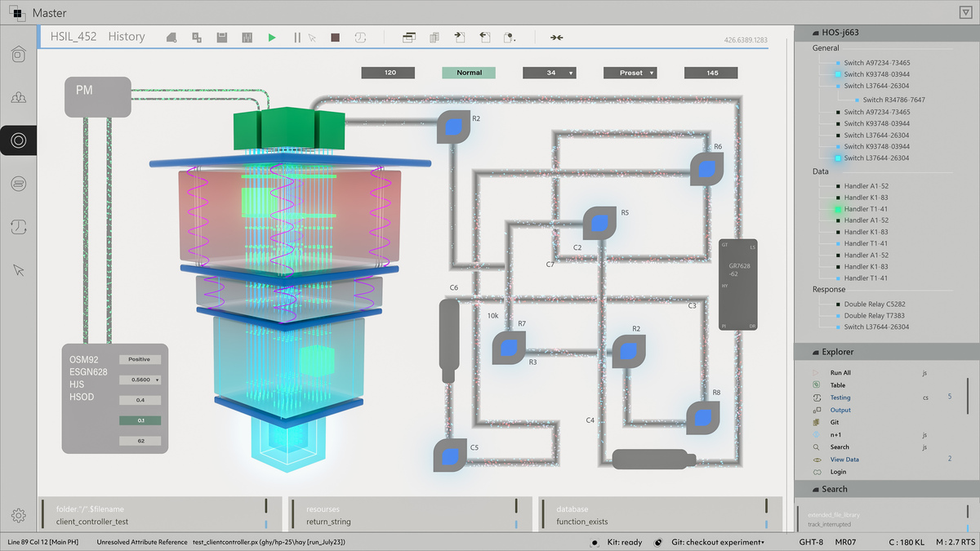This screenshot has height=551, width=980.
Task: Toggle the Normal mode button
Action: [469, 73]
